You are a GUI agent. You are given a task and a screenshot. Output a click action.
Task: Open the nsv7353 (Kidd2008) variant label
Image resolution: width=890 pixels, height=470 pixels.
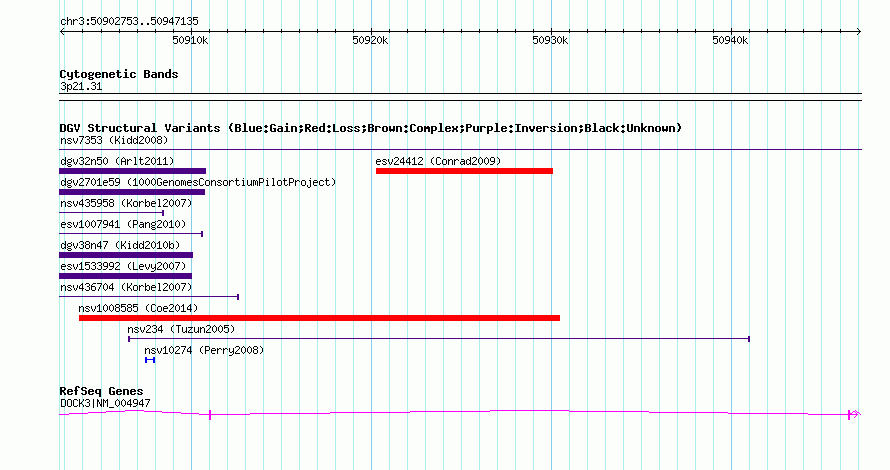click(x=114, y=140)
